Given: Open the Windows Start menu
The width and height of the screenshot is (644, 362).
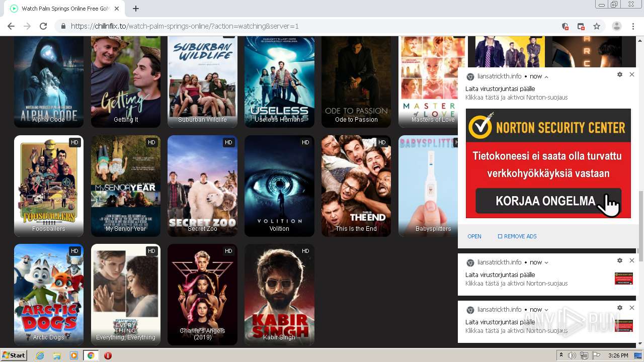Looking at the screenshot, I should 14,355.
